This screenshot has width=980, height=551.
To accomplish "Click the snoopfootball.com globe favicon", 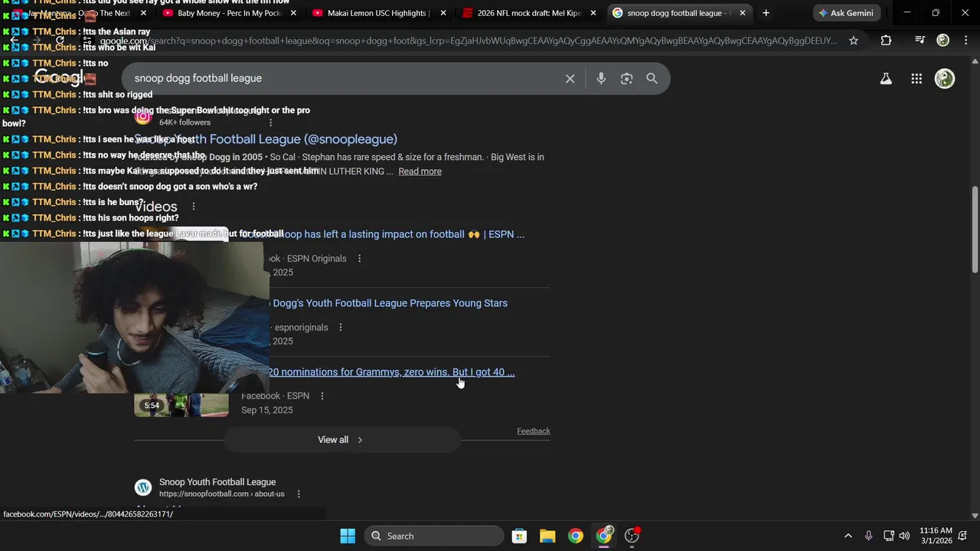I will pos(143,487).
